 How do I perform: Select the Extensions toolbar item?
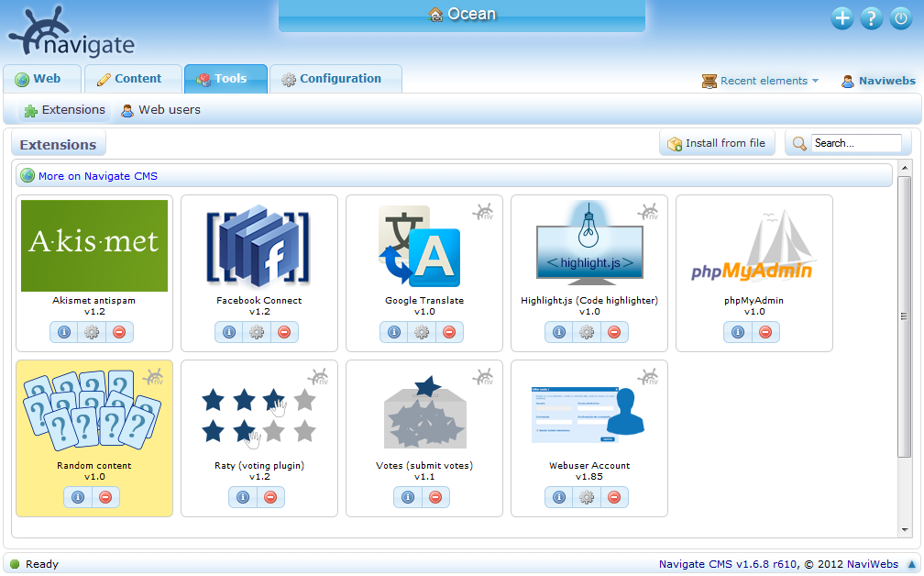(x=64, y=109)
